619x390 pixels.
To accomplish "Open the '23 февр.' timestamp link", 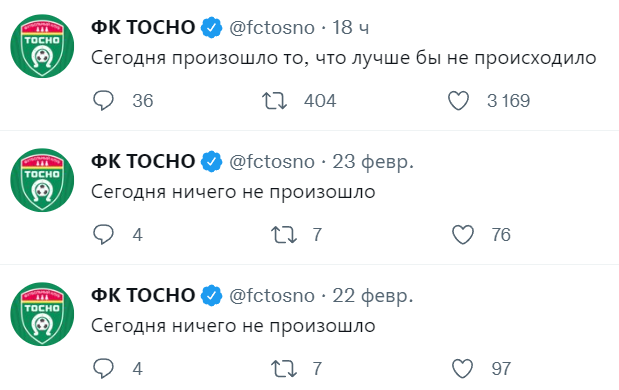I will tap(373, 162).
